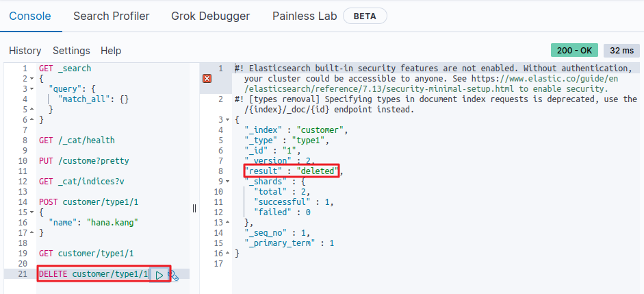644x294 pixels.
Task: Toggle fold arrow at output line 13
Action: 228,223
